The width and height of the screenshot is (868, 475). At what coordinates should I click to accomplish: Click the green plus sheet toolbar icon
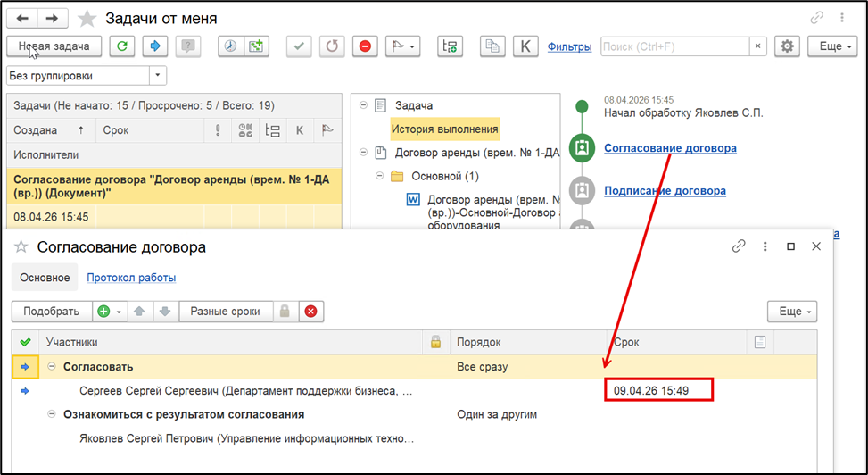(256, 46)
